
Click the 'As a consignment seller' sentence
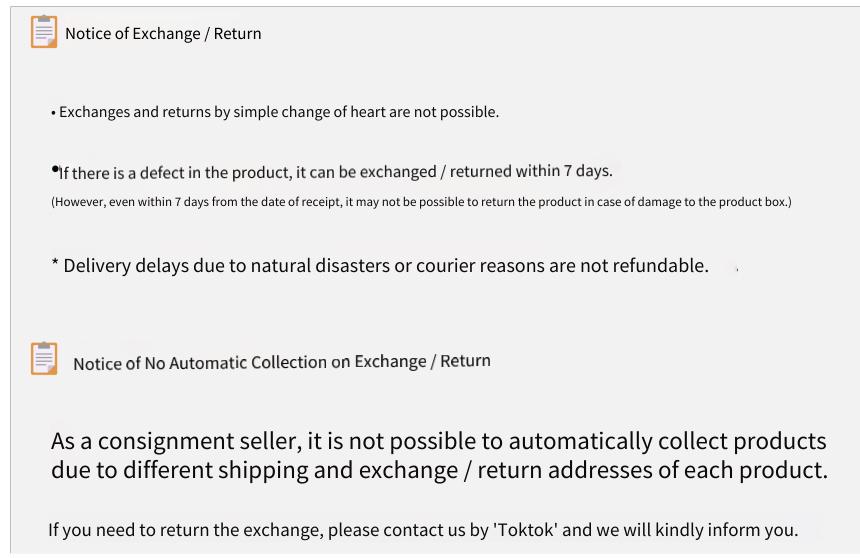(x=439, y=441)
